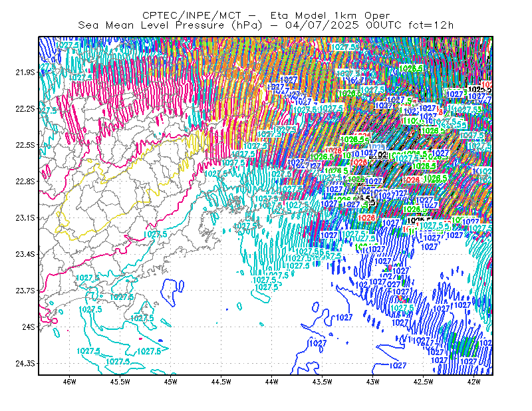This screenshot has width=532, height=411.
Task: Click the 43W longitude axis label
Action: point(373,382)
